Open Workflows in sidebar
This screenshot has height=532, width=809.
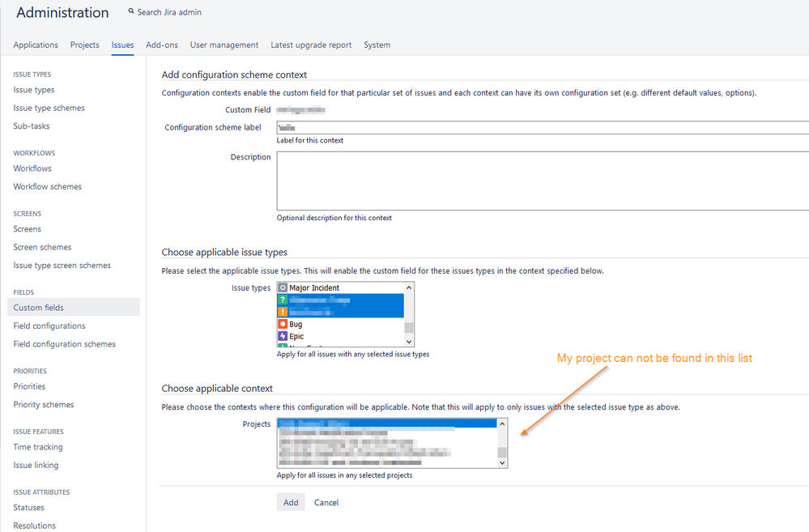(x=32, y=168)
